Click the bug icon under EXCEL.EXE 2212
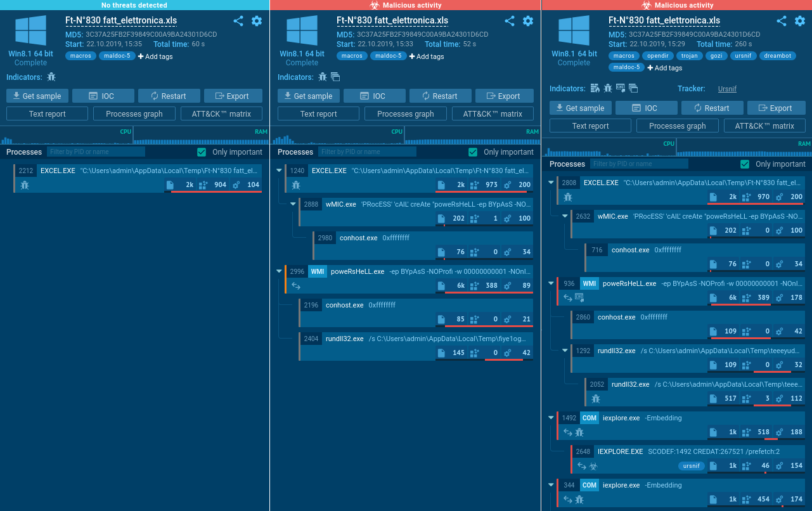 tap(25, 185)
